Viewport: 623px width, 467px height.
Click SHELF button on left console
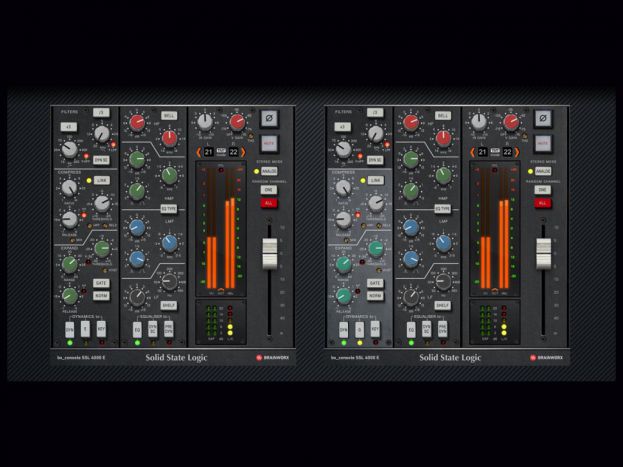169,305
